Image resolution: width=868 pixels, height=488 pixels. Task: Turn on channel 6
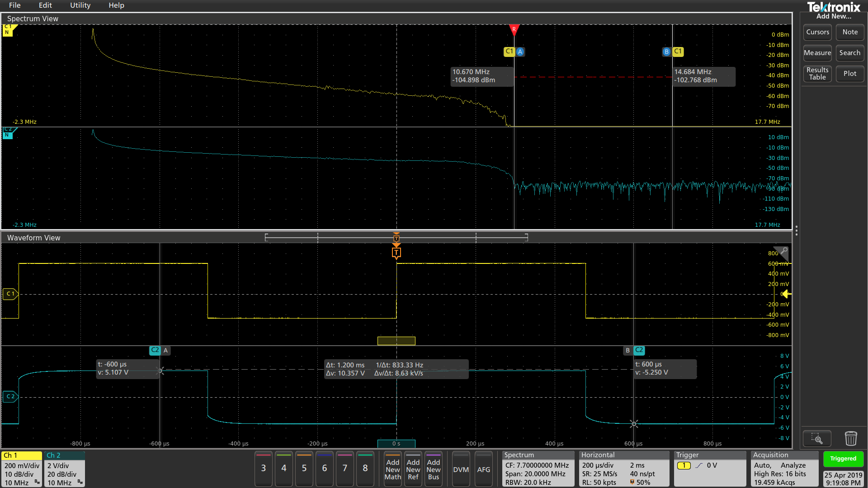pyautogui.click(x=325, y=469)
